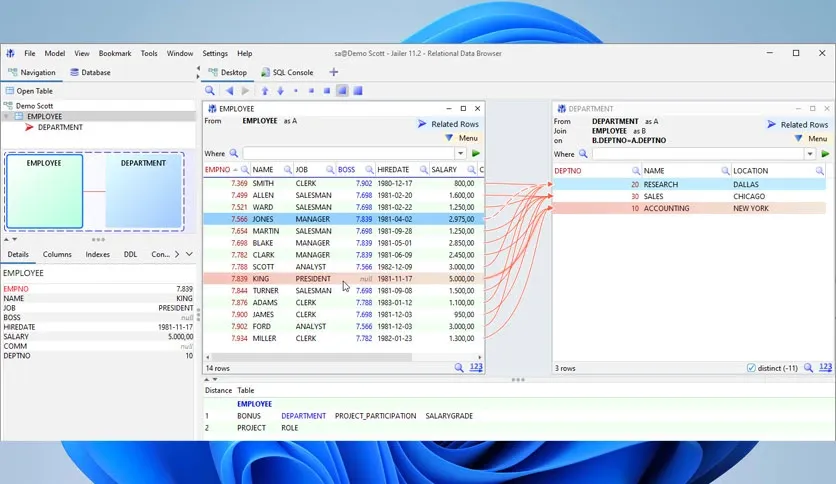The height and width of the screenshot is (484, 836).
Task: Open the File menu
Action: pyautogui.click(x=30, y=53)
